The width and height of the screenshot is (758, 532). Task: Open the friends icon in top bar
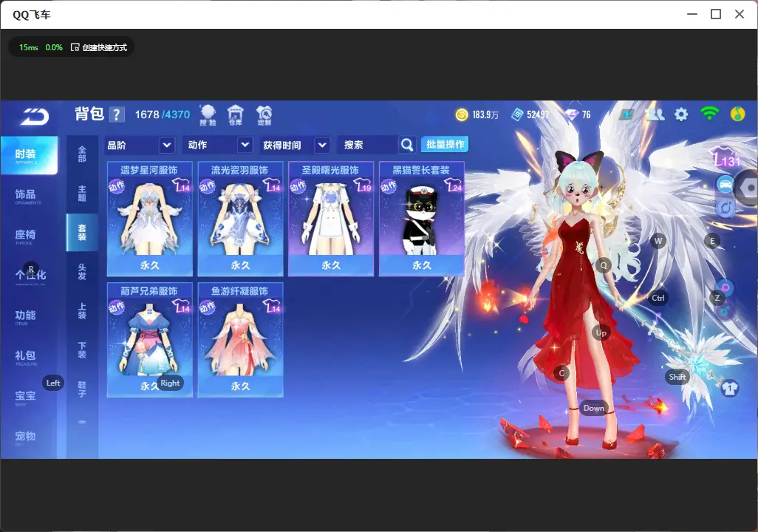(x=655, y=115)
